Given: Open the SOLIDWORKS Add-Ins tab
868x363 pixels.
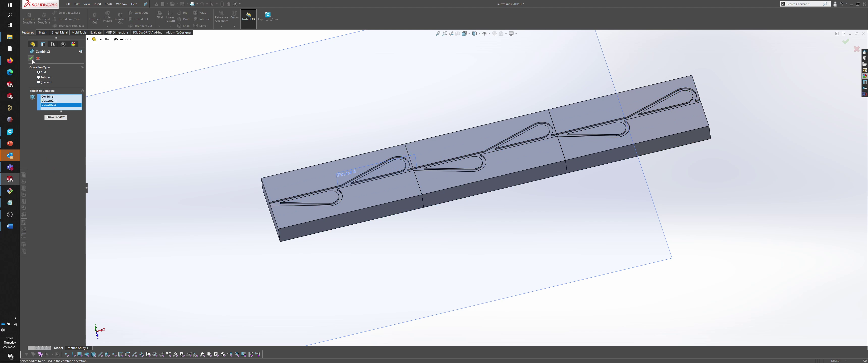Looking at the screenshot, I should pyautogui.click(x=147, y=32).
